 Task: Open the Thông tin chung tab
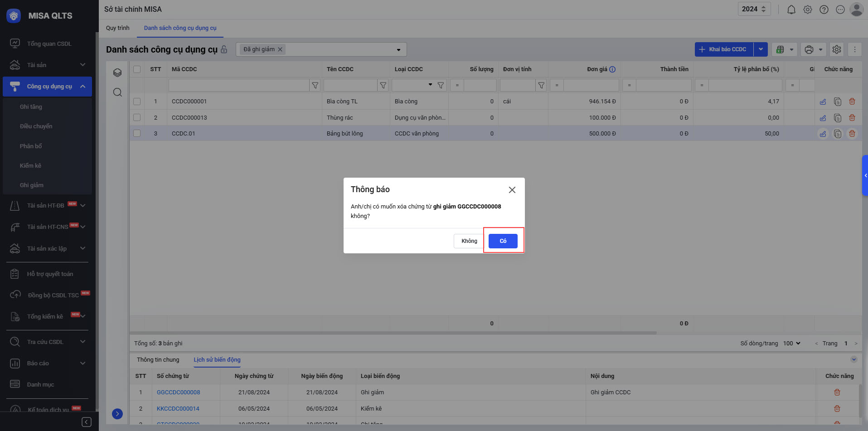pos(158,360)
